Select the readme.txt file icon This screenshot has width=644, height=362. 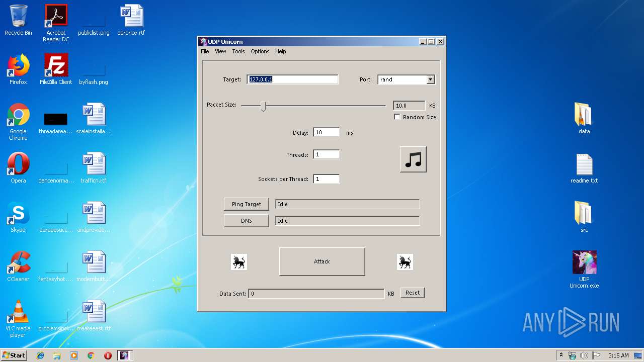point(584,168)
